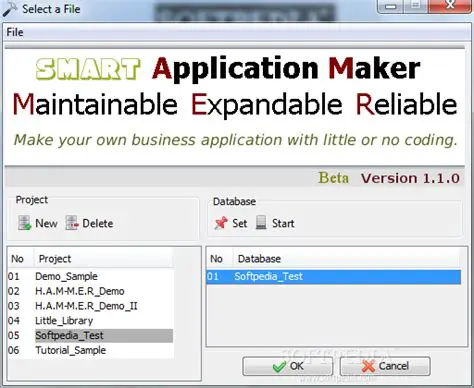
Task: Click project number 06 cell
Action: coord(14,350)
